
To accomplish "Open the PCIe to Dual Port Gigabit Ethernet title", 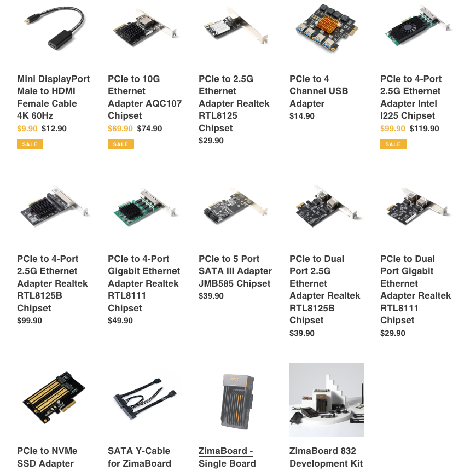I will tap(416, 289).
